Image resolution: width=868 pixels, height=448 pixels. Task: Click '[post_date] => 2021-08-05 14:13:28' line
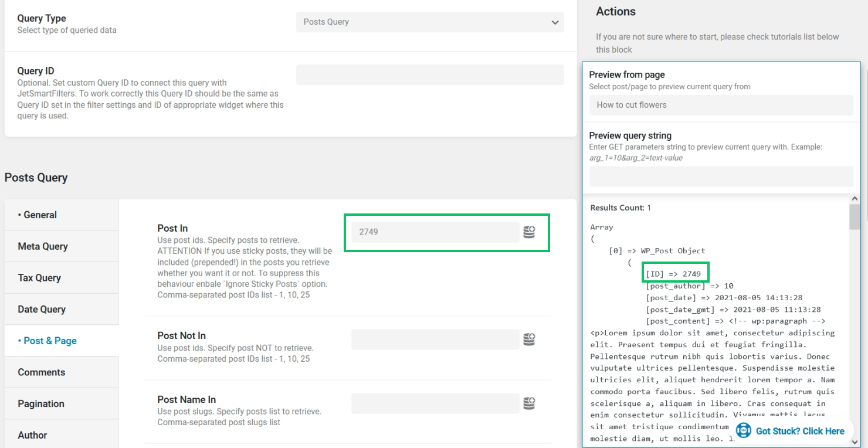point(724,298)
